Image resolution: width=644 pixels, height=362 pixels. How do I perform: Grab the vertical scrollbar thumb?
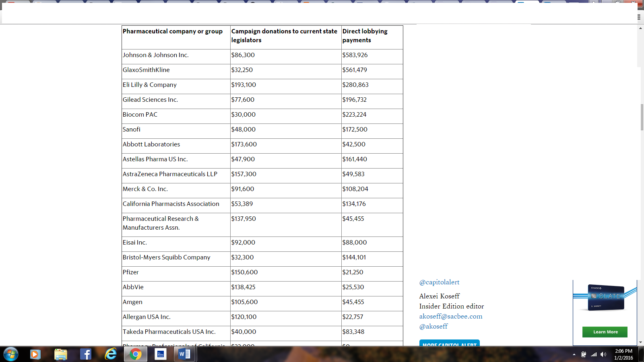(642, 117)
